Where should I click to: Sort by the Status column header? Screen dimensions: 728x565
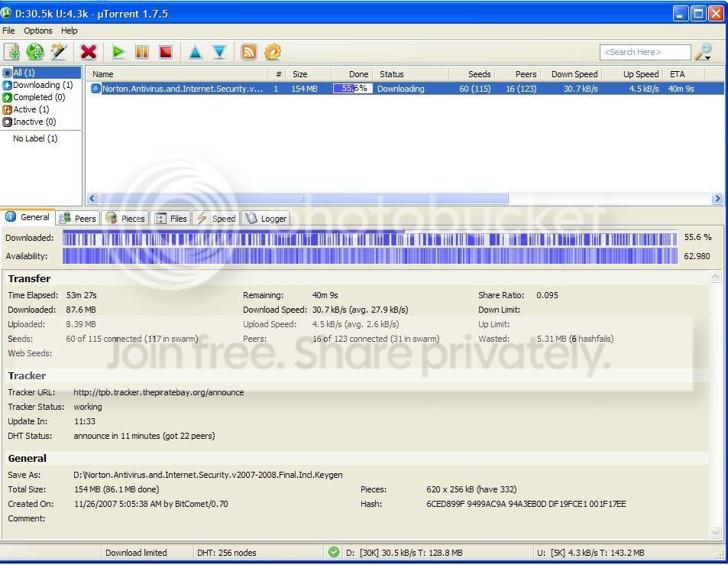pyautogui.click(x=411, y=74)
